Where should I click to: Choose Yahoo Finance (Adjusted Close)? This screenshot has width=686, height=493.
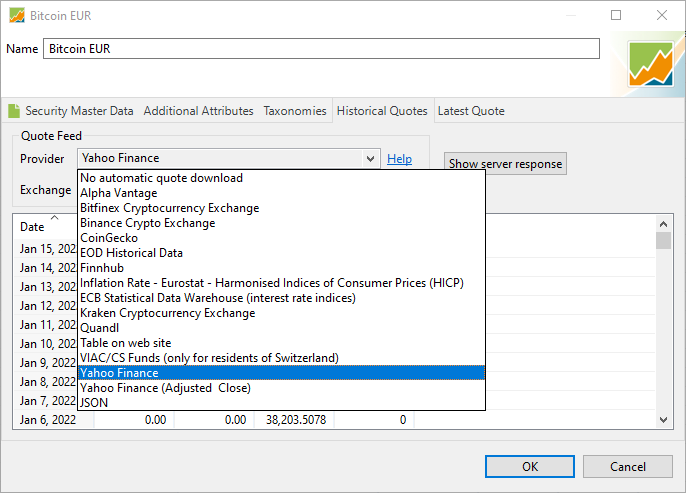click(281, 388)
